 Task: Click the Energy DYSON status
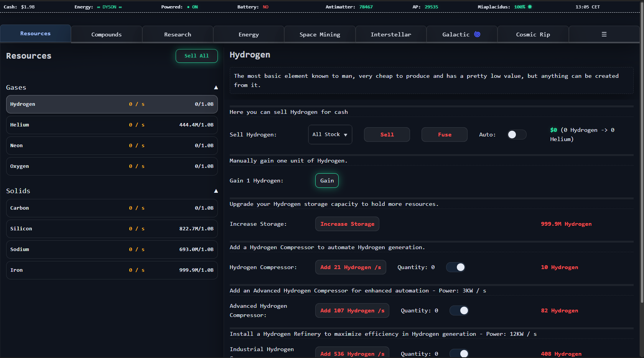98,7
